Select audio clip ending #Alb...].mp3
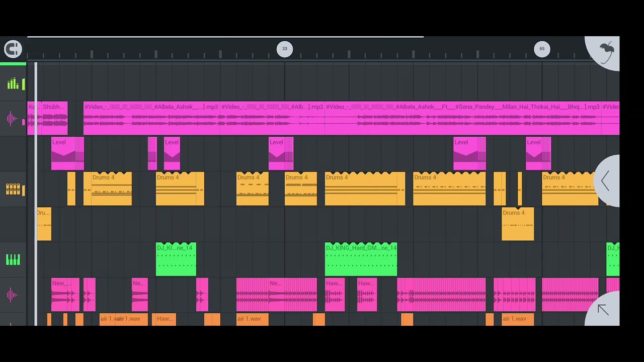 [272, 118]
